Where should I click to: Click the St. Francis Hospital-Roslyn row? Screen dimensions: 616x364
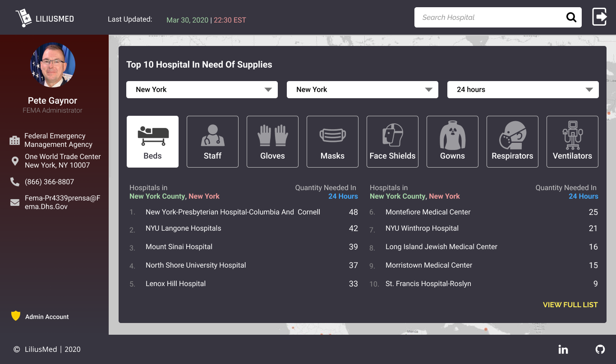point(483,284)
